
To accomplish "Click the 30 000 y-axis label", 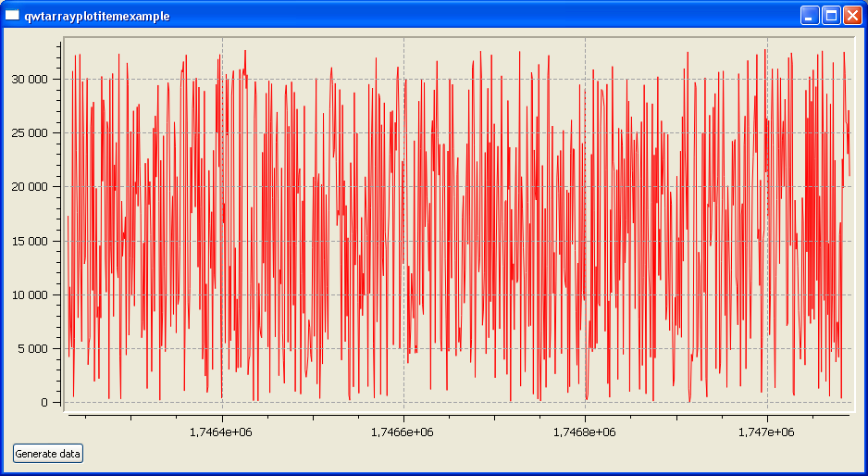I will [30, 80].
